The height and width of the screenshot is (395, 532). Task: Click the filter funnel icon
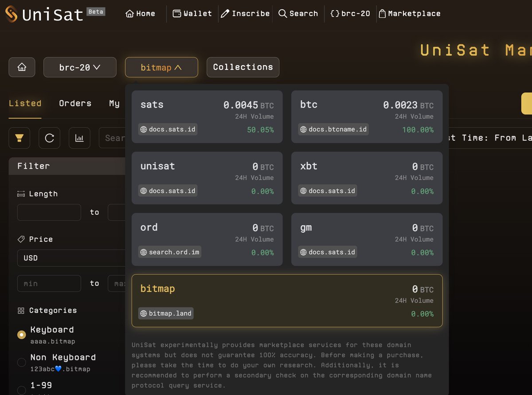click(20, 138)
